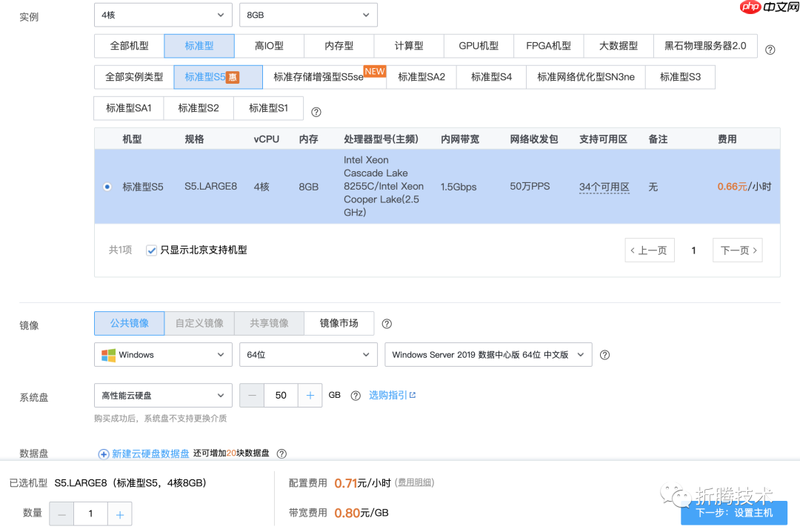Open the 高性能云硬盘 system disk type dropdown
This screenshot has height=532, width=800.
coord(163,395)
